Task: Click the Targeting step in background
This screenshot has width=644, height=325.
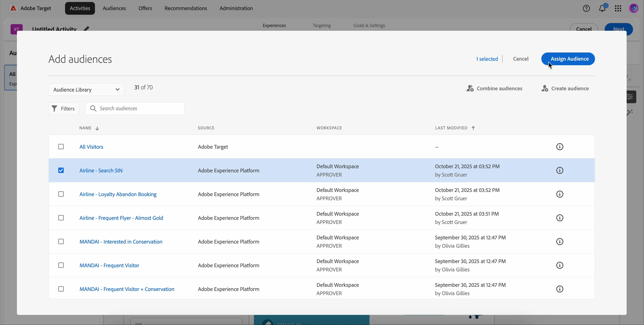Action: coord(322,25)
